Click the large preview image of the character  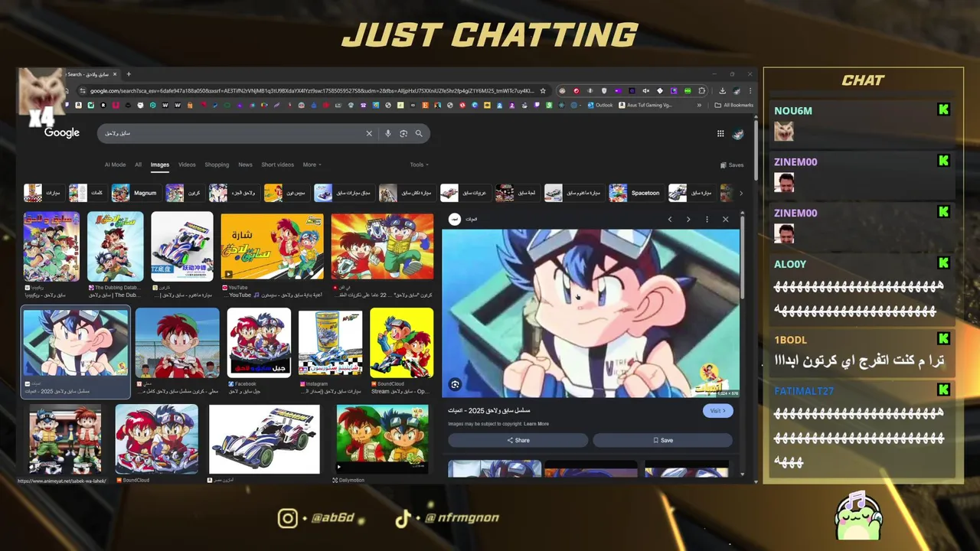[590, 313]
